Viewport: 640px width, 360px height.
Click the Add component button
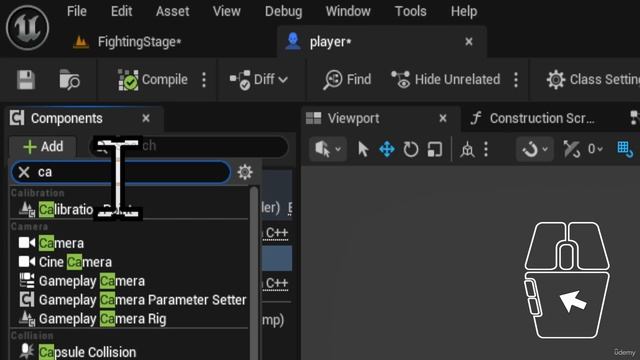43,147
